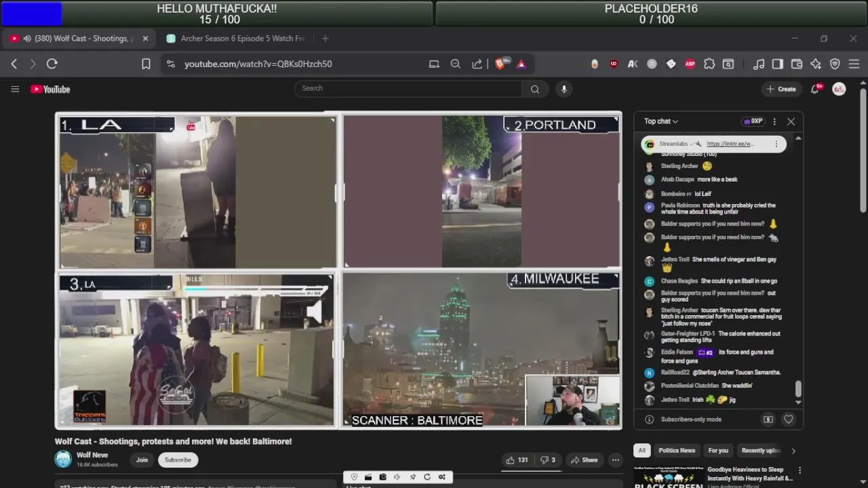This screenshot has height=488, width=868.
Task: Like the video with thumbs up
Action: (516, 460)
